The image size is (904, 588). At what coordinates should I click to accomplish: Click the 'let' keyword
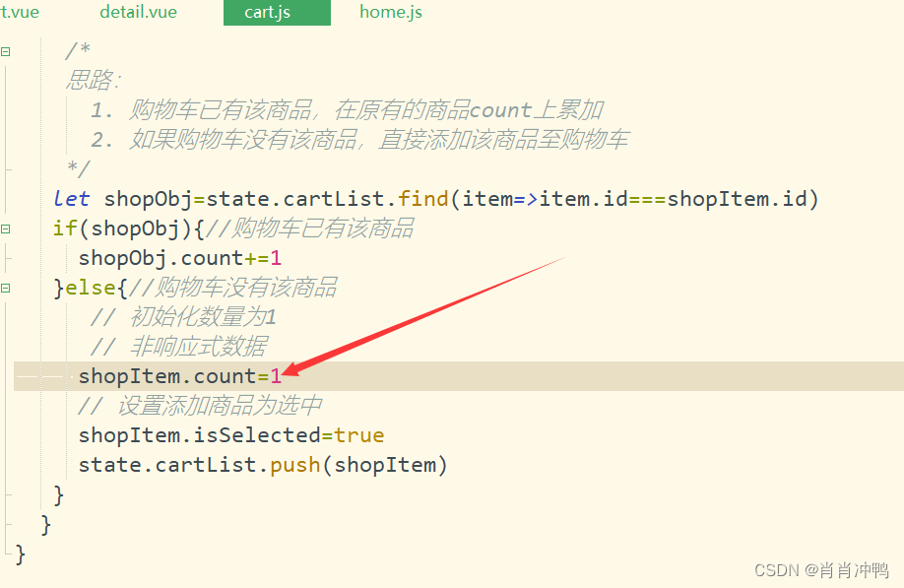pyautogui.click(x=72, y=199)
